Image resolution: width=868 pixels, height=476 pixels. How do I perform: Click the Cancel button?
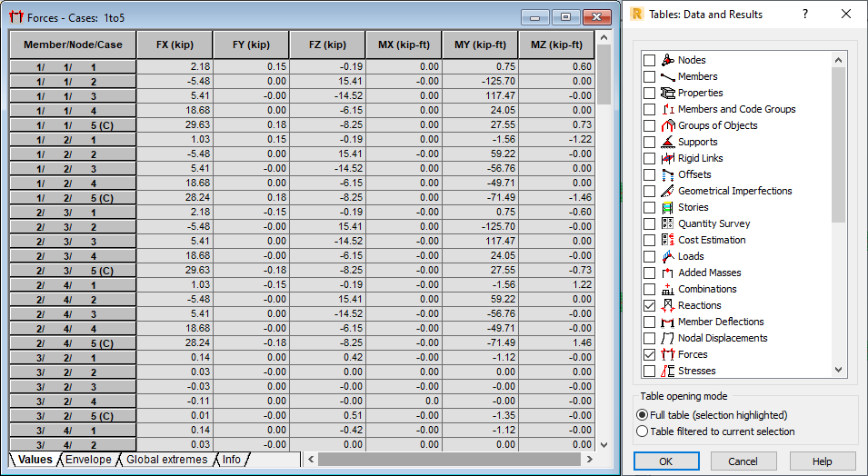pos(743,461)
